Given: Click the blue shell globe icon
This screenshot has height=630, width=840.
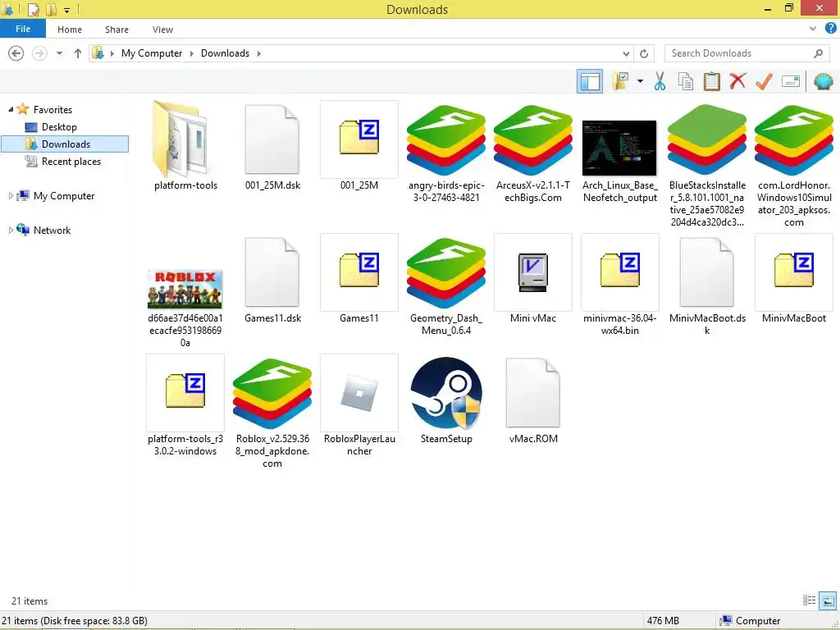Looking at the screenshot, I should pyautogui.click(x=823, y=81).
